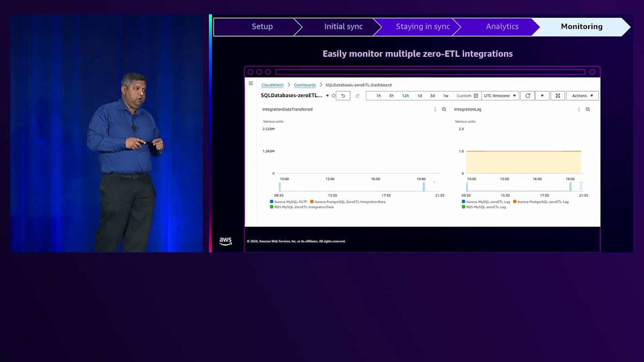Click the redo arrow button
644x362 pixels.
click(357, 95)
